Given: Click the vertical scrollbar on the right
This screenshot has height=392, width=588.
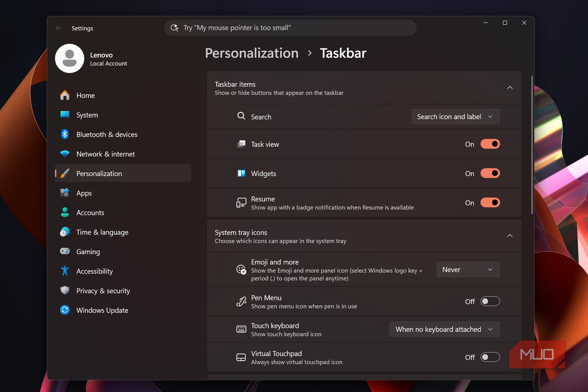Looking at the screenshot, I should (x=532, y=144).
